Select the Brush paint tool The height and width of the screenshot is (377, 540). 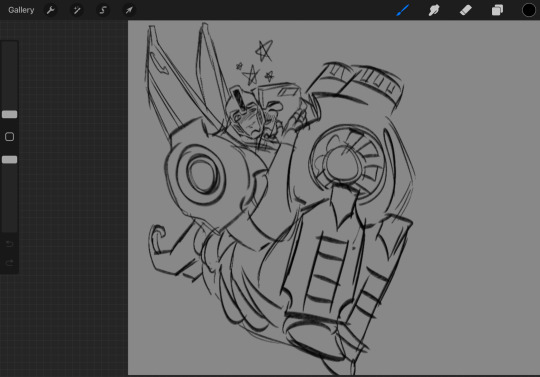coord(403,10)
